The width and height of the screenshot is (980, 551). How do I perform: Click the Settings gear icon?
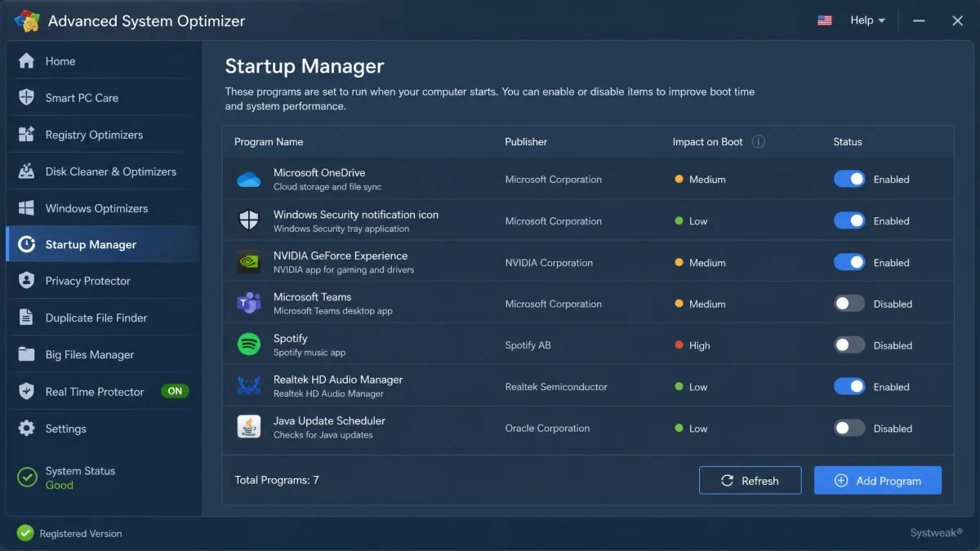coord(26,429)
